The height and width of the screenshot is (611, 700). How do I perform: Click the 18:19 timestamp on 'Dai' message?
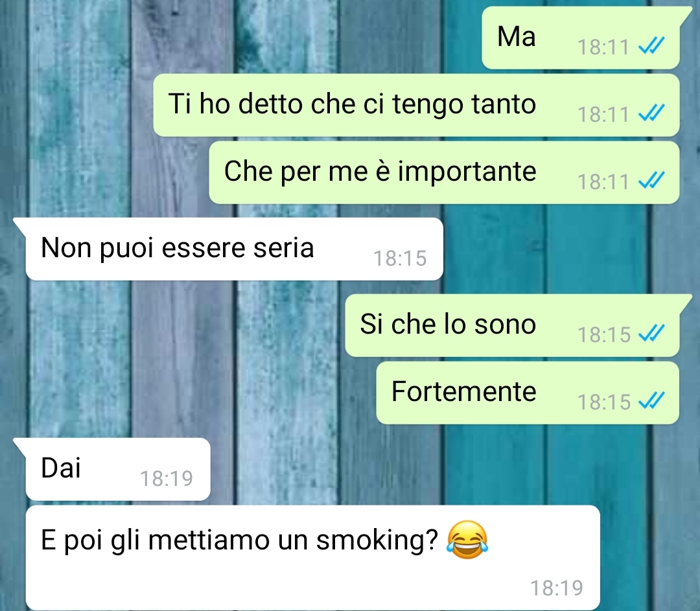coord(167,478)
